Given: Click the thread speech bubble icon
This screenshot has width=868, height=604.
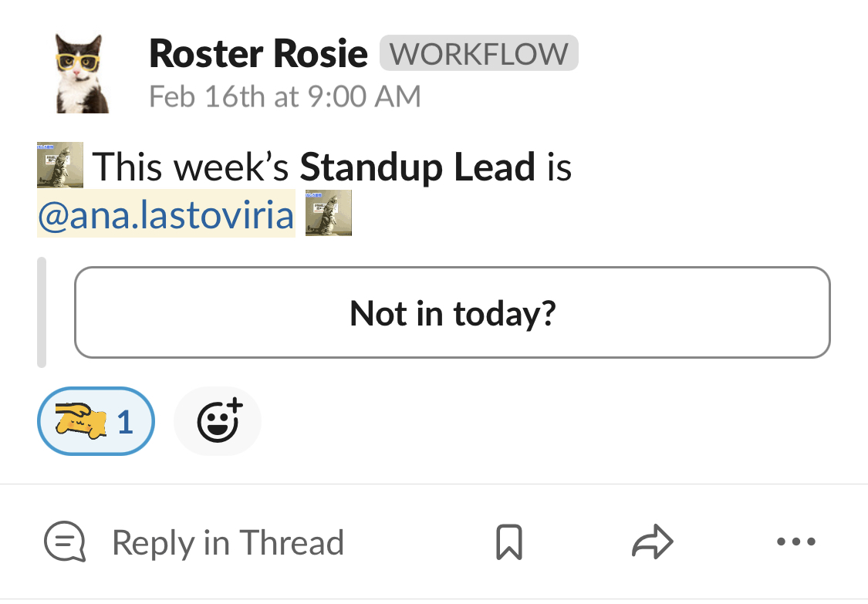Looking at the screenshot, I should coord(65,542).
